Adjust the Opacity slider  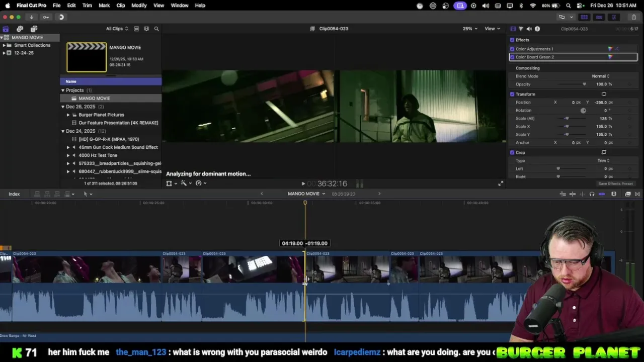click(572, 84)
